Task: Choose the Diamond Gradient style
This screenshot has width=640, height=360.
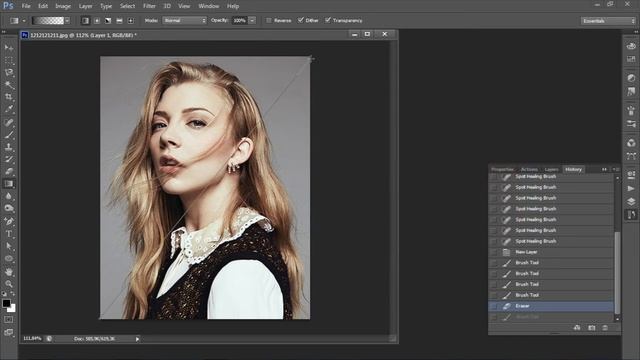Action: 131,20
